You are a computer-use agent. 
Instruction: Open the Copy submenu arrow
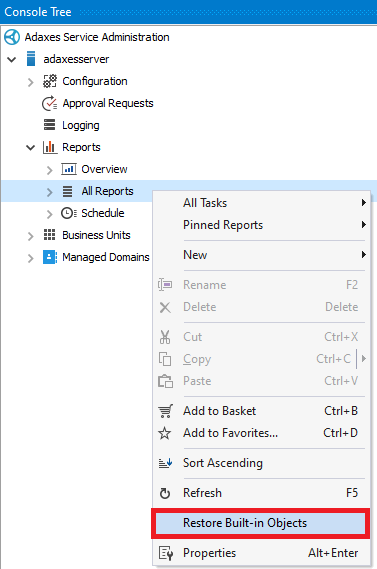point(364,359)
